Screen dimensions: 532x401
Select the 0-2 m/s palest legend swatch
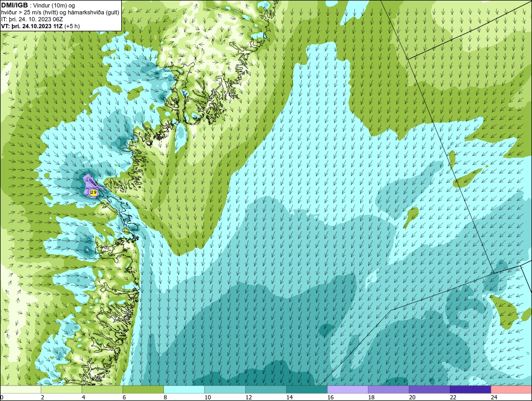(x=21, y=389)
